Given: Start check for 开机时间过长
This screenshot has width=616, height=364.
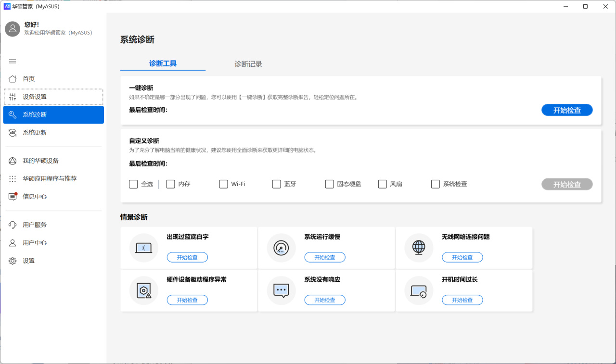Looking at the screenshot, I should (x=462, y=300).
